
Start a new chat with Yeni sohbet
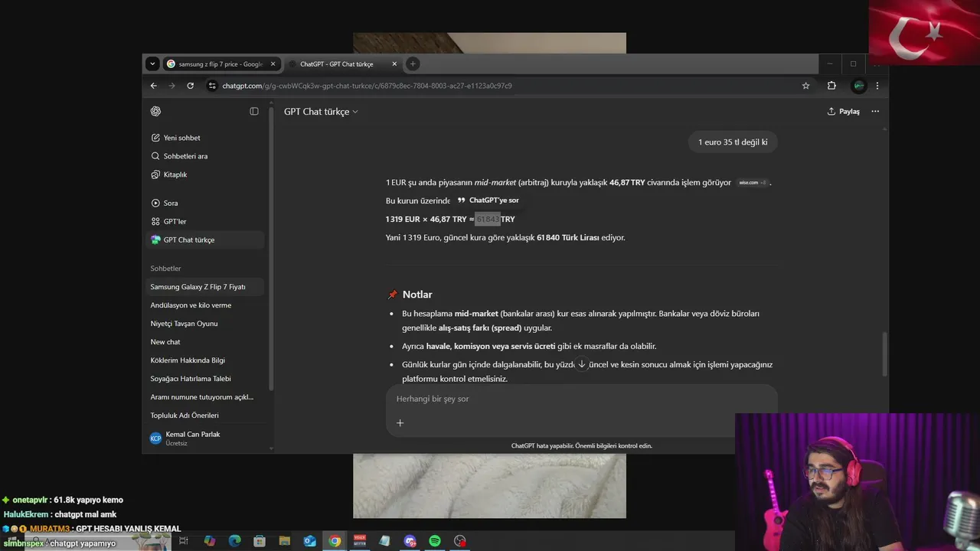coord(205,138)
